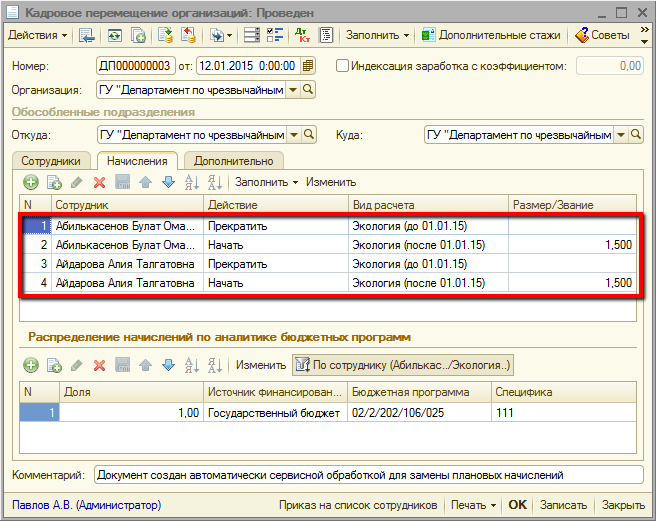The height and width of the screenshot is (521, 656).
Task: Move row down with blue arrow in Начисления toolbar
Action: point(168,182)
